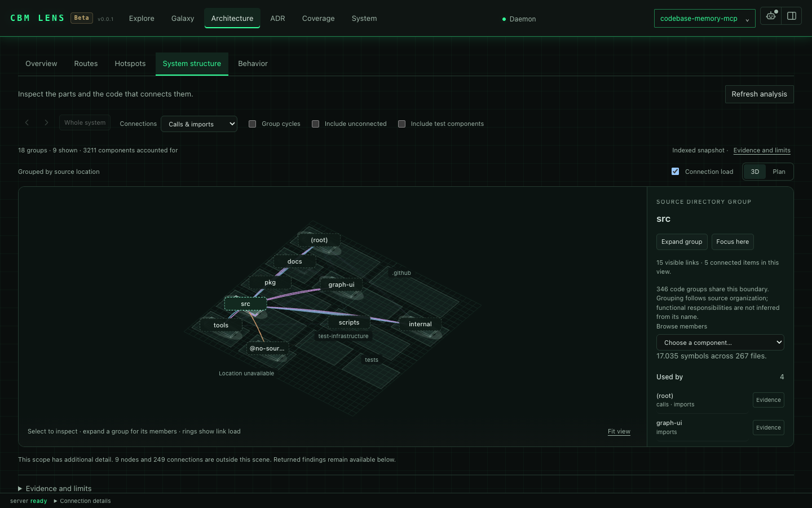Screen dimensions: 812x508
Task: Click the green Daemon status dot
Action: coord(504,19)
